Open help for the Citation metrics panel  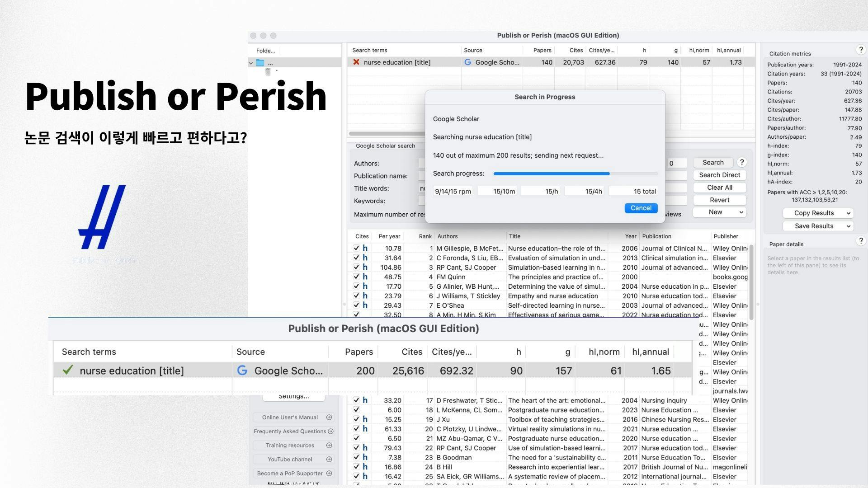click(861, 50)
